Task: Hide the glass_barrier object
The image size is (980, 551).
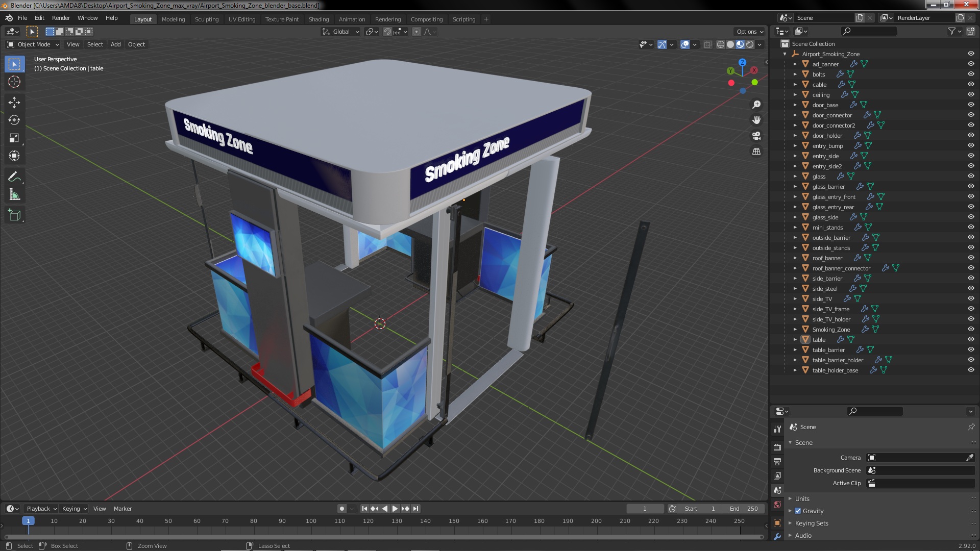Action: (970, 187)
